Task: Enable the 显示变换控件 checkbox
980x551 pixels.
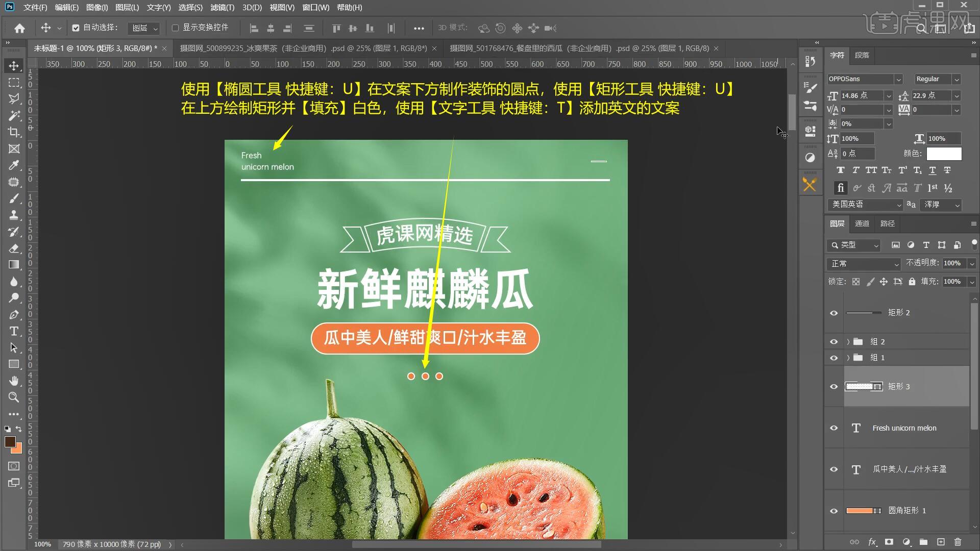Action: (x=175, y=28)
